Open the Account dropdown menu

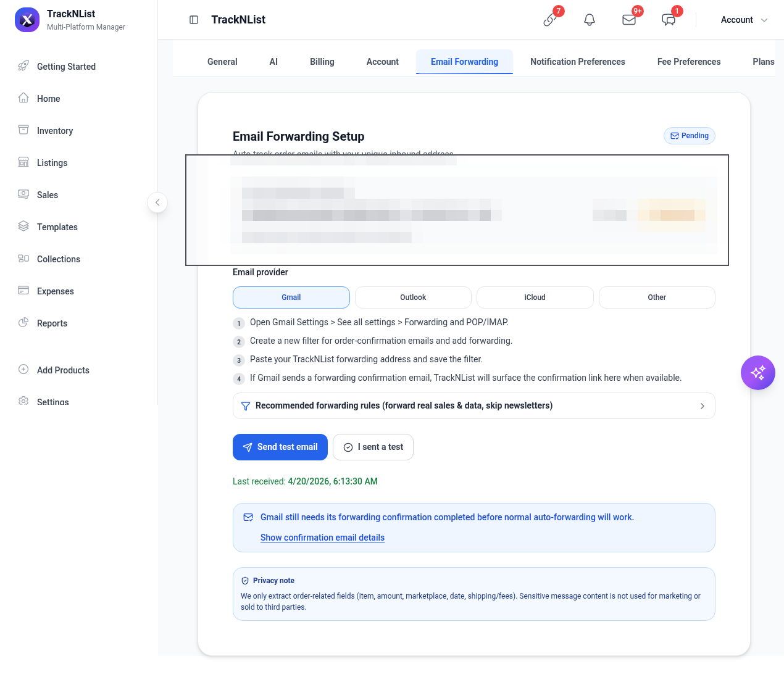[744, 20]
